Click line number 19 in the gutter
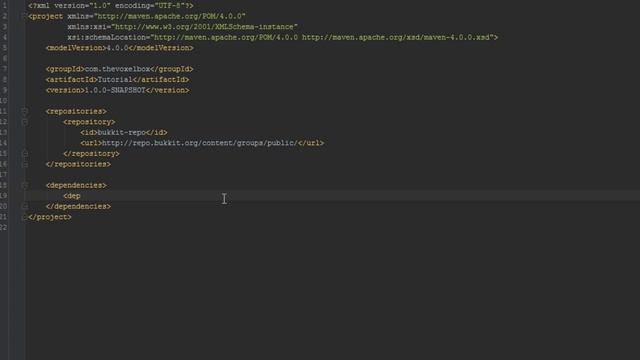 [4, 196]
